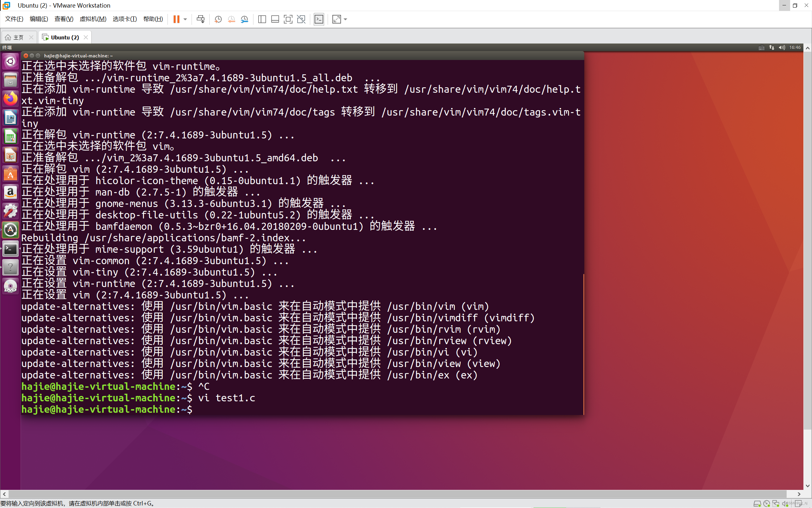
Task: Open the 帮助(H) menu
Action: 153,19
